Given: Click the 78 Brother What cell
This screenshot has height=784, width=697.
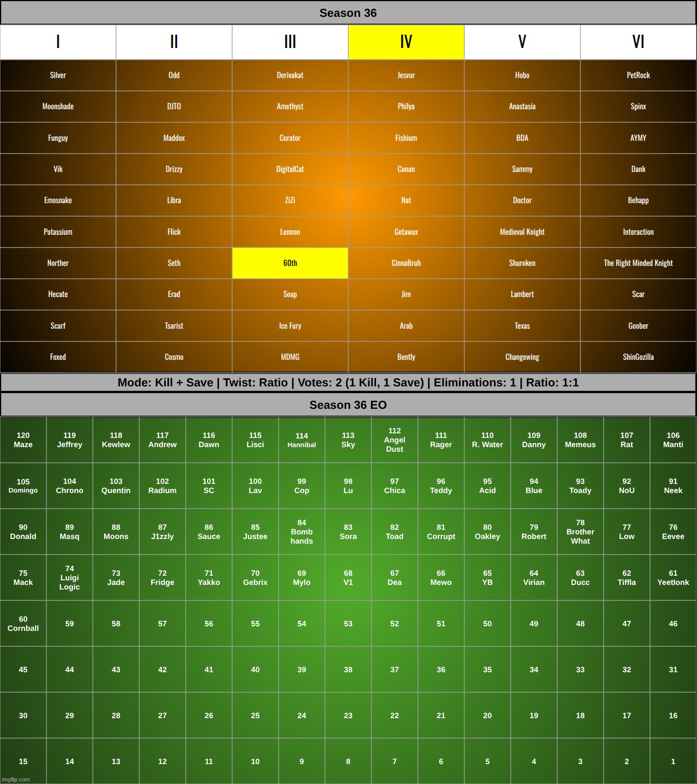Looking at the screenshot, I should coord(580,532).
